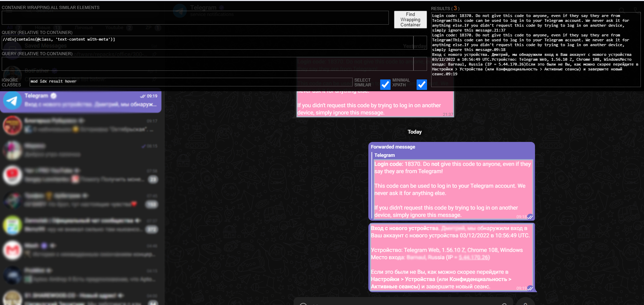Focus the container wrapping all similar elements field
Screen dimensions: 644x305
(x=195, y=18)
